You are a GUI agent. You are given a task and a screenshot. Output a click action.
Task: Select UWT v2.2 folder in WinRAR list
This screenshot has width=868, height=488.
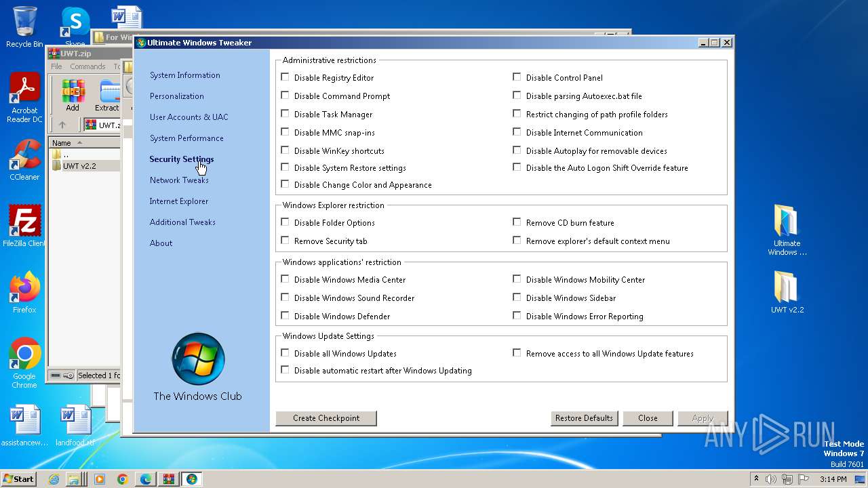pyautogui.click(x=85, y=166)
